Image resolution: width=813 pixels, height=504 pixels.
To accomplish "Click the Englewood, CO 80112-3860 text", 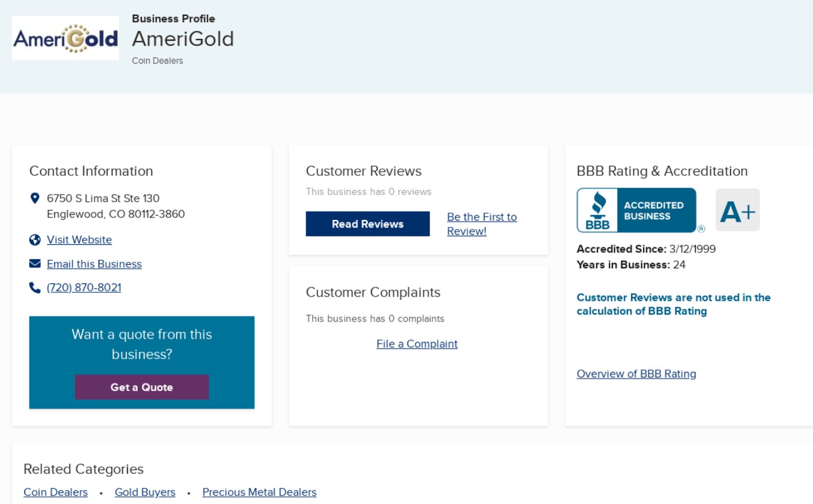I will (x=116, y=214).
